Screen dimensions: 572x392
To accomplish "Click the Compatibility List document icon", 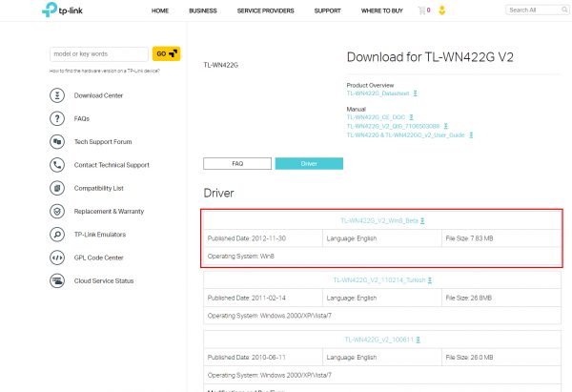I will point(56,188).
